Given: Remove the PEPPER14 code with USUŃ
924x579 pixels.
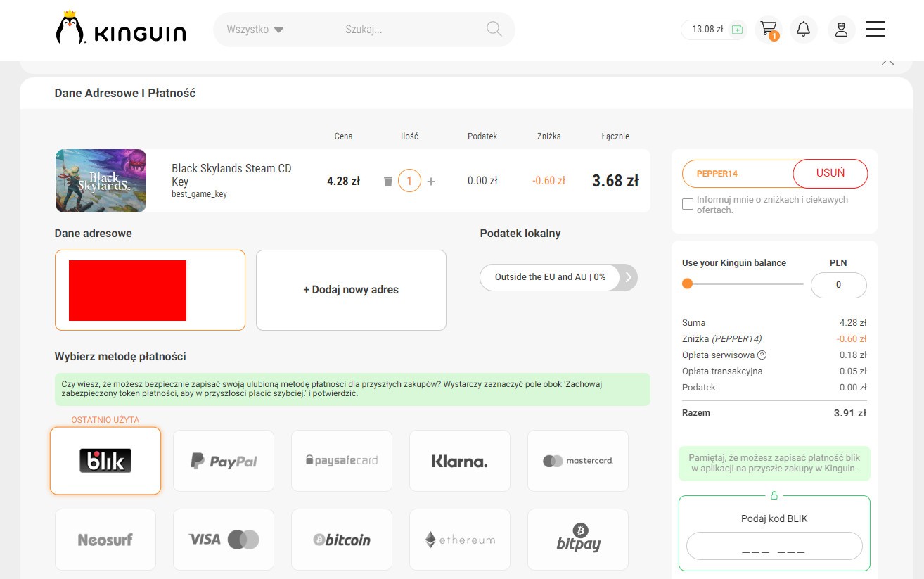Looking at the screenshot, I should point(830,173).
